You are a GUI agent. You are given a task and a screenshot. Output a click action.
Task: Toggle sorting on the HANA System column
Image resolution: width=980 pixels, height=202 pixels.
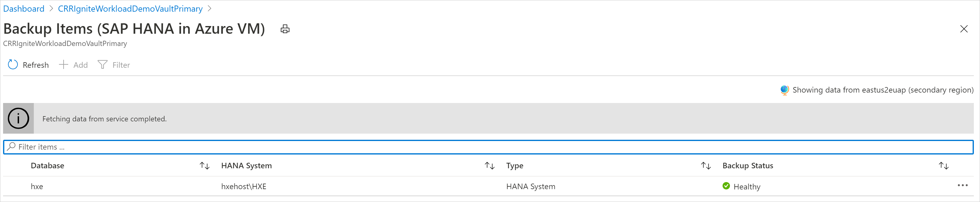490,166
